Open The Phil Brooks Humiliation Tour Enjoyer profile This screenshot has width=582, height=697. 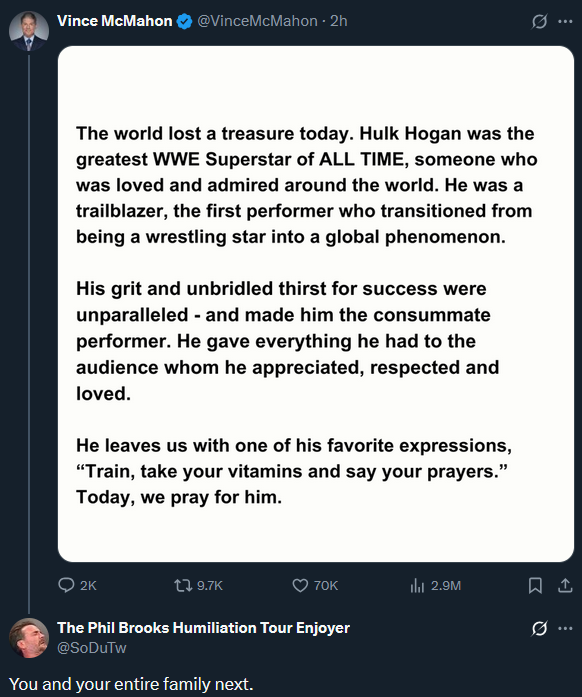tap(203, 628)
